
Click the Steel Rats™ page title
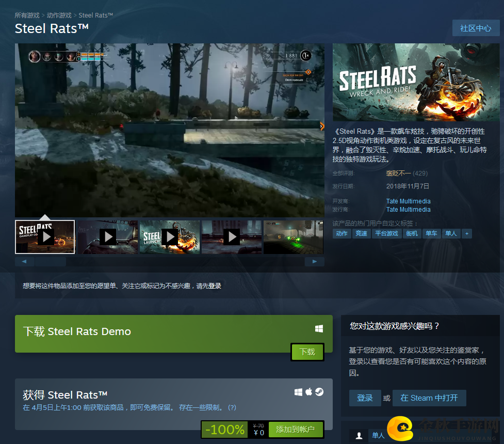pos(52,28)
